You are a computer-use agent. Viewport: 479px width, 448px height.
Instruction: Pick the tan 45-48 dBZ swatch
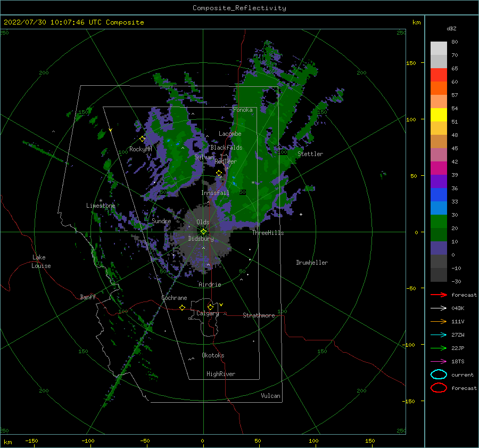(439, 141)
